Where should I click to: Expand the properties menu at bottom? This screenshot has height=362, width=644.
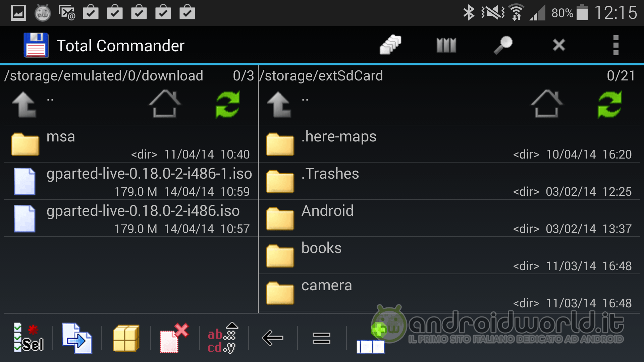click(321, 339)
